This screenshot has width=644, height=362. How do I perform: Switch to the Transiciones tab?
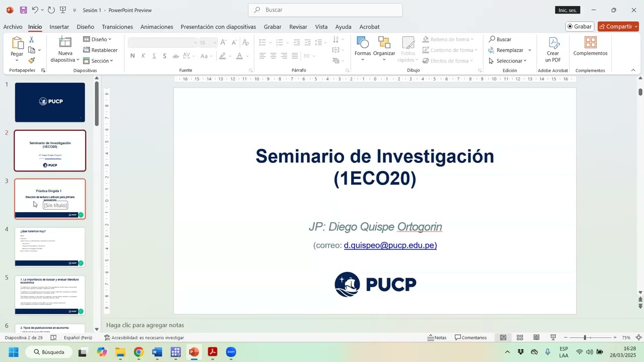click(x=117, y=27)
